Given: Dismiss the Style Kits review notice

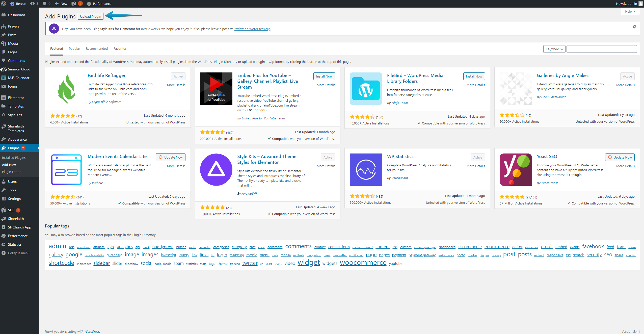Looking at the screenshot, I should [x=635, y=27].
